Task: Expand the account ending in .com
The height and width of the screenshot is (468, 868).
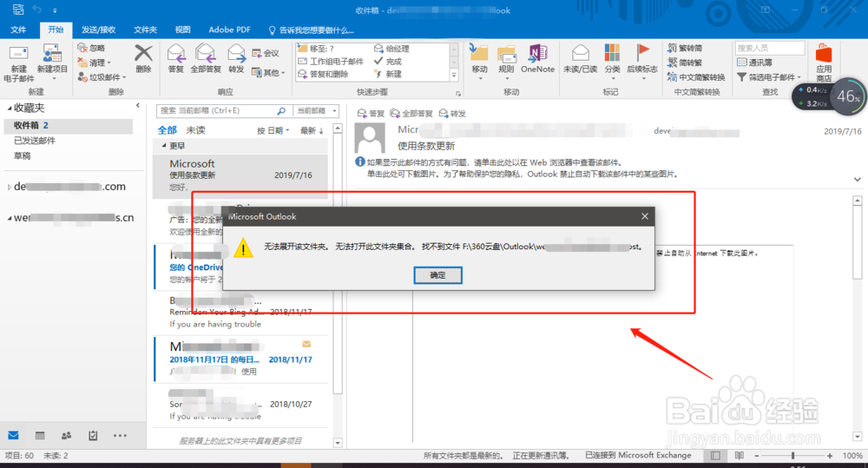Action: [10, 188]
